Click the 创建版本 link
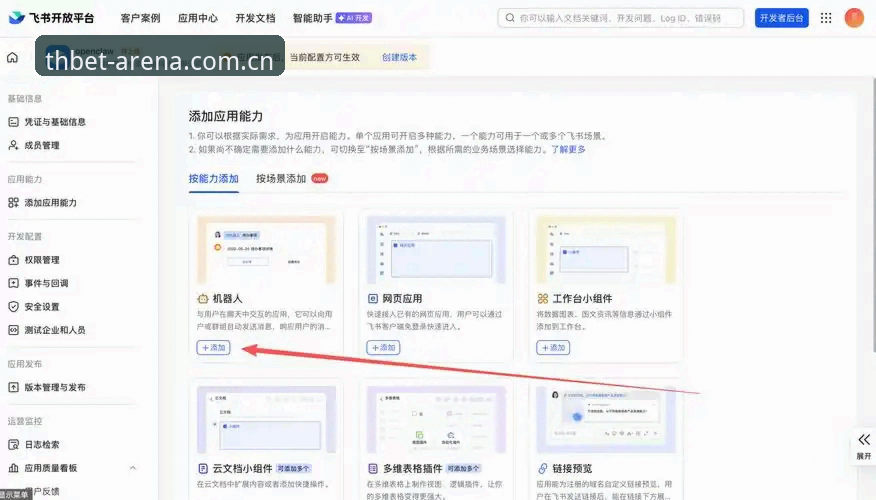 [x=399, y=57]
